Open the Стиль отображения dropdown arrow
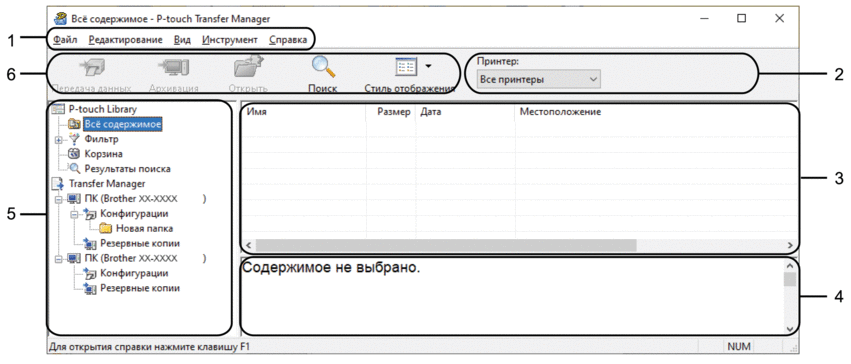This screenshot has height=364, width=851. click(x=429, y=66)
